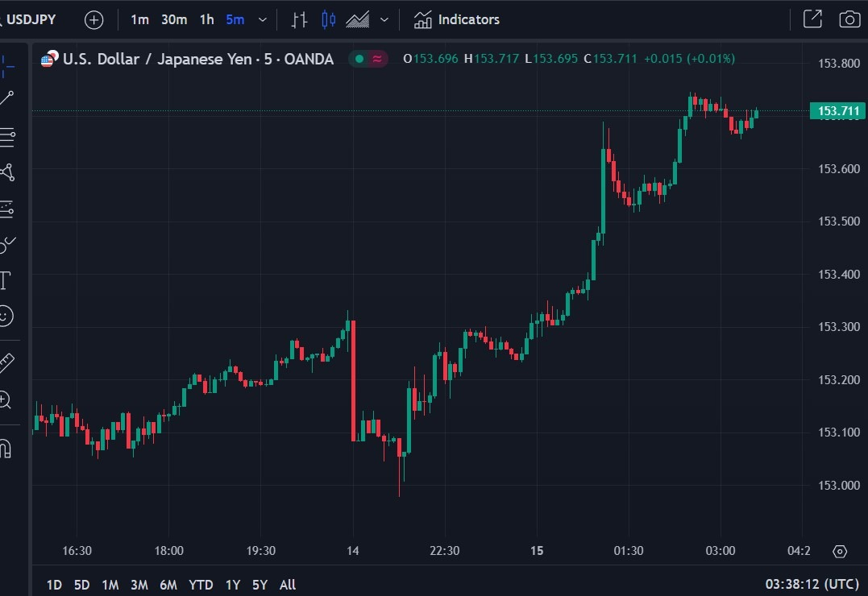Expand the timeframe interval dropdown
The height and width of the screenshot is (596, 868).
pos(263,20)
